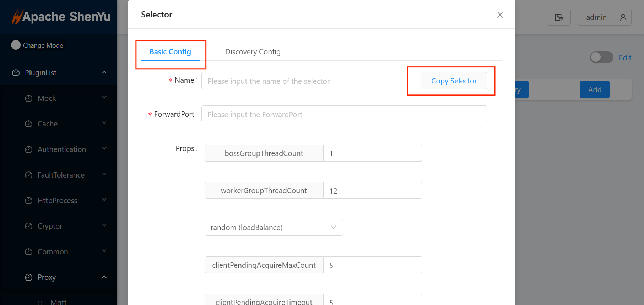644x305 pixels.
Task: Click the language switch icon in header
Action: [558, 17]
